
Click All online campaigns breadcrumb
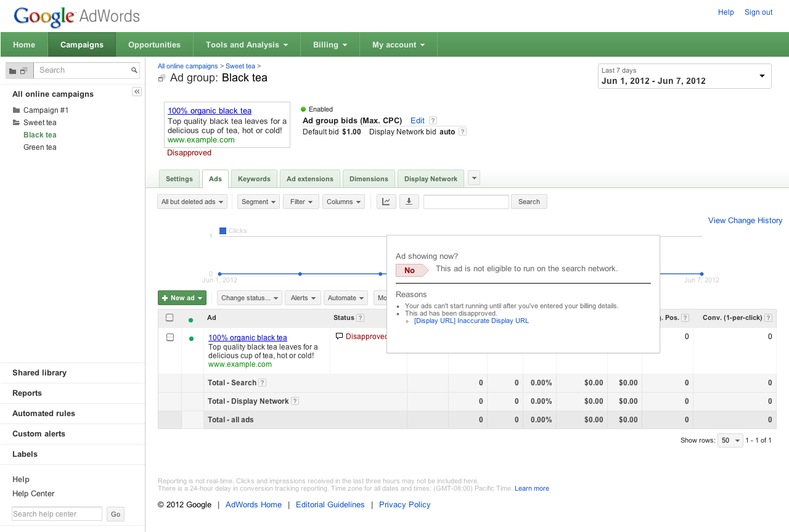point(187,66)
